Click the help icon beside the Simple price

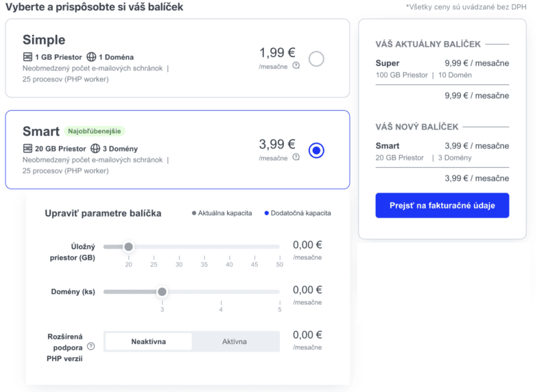pos(296,65)
